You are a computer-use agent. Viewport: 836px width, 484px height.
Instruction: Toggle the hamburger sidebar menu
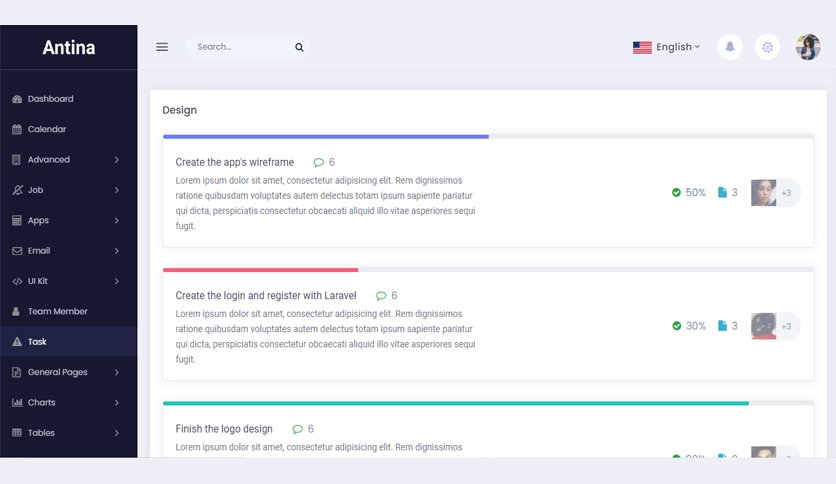(x=162, y=47)
